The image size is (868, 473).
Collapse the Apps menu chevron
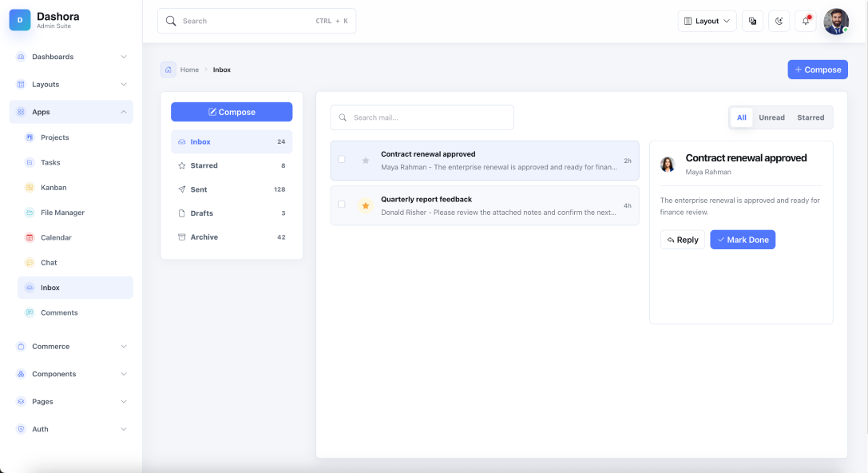click(124, 112)
